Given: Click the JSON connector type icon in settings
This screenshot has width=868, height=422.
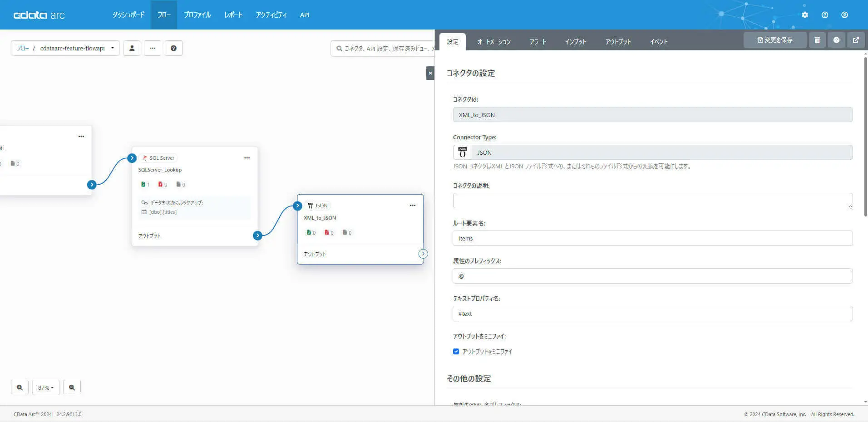Looking at the screenshot, I should point(463,152).
